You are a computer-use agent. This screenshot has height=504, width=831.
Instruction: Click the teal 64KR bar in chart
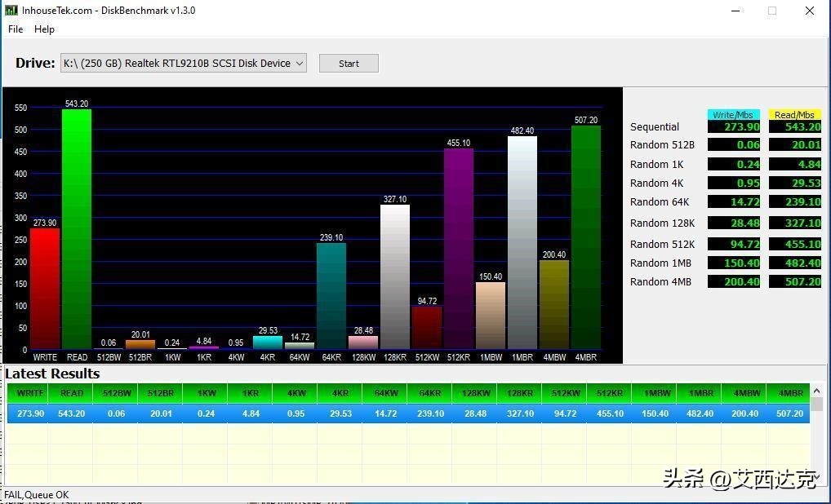[x=331, y=296]
